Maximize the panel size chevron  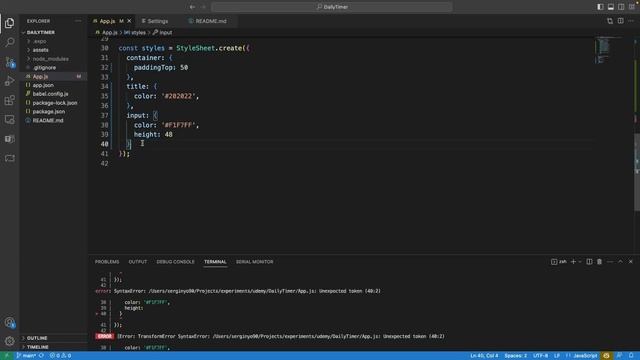click(x=620, y=262)
